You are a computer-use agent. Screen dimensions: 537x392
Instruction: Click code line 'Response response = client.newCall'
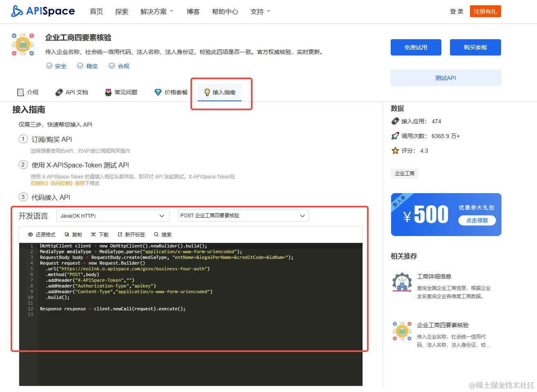(112, 309)
